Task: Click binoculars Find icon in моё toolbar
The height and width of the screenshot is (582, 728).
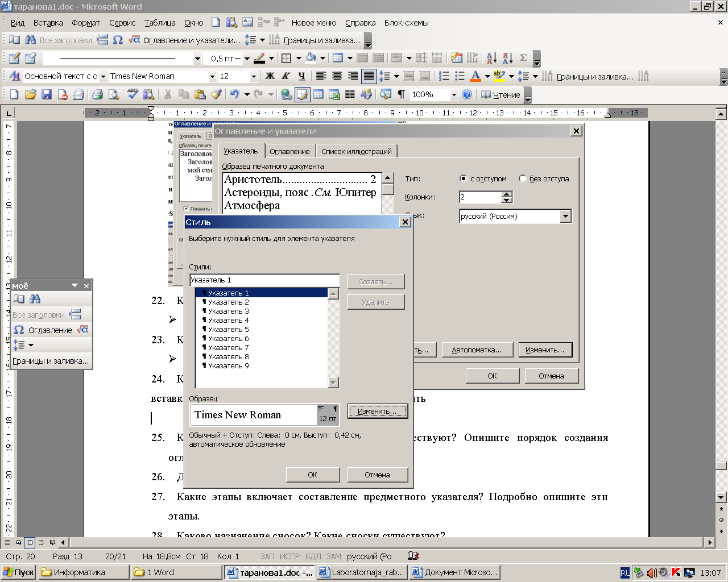Action: coord(35,298)
